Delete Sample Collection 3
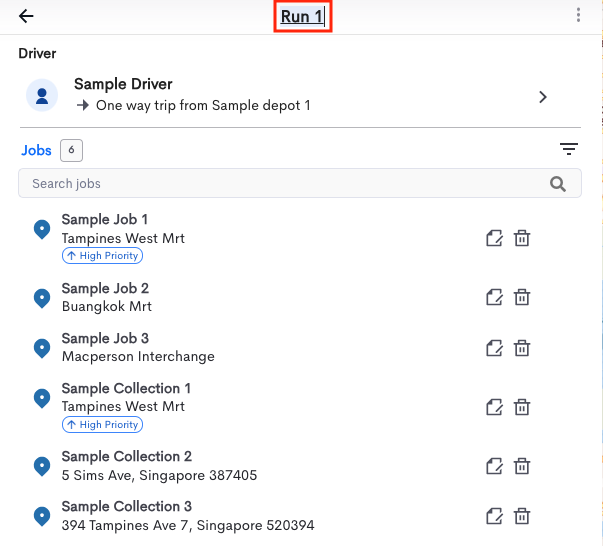This screenshot has height=546, width=603. (522, 516)
